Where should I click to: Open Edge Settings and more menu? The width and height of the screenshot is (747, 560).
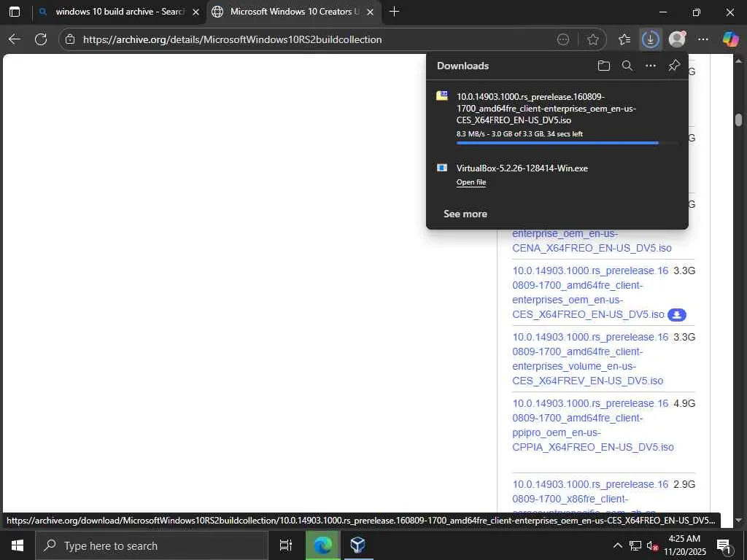[703, 39]
